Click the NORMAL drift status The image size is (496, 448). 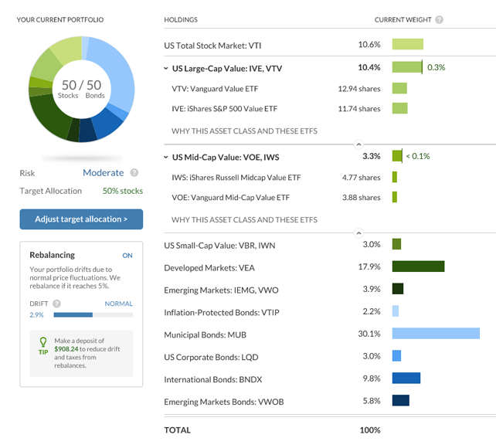tap(119, 304)
